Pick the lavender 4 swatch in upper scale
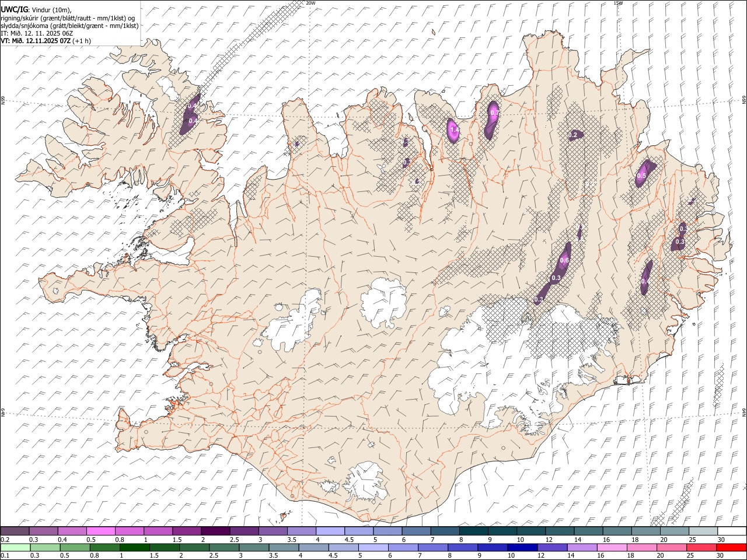Image resolution: width=747 pixels, height=560 pixels. [x=329, y=531]
